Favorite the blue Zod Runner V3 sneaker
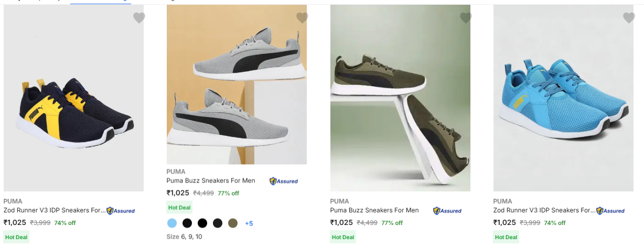Screen dimensions: 644x247 (629, 18)
